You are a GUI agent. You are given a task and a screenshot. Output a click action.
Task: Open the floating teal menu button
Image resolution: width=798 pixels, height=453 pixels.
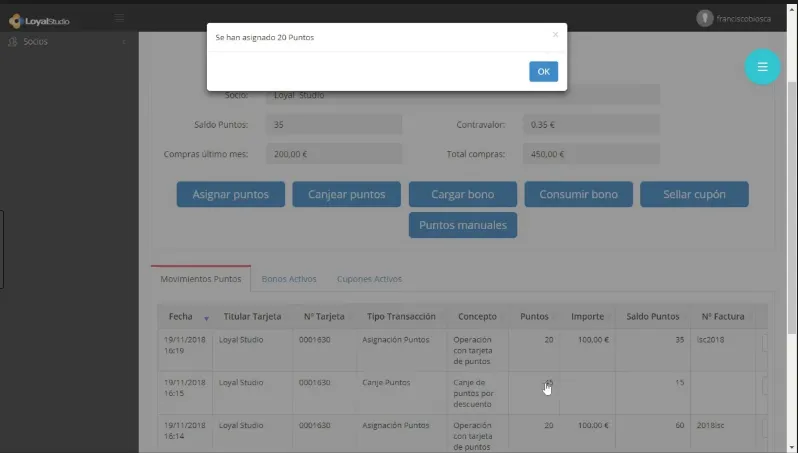click(762, 67)
